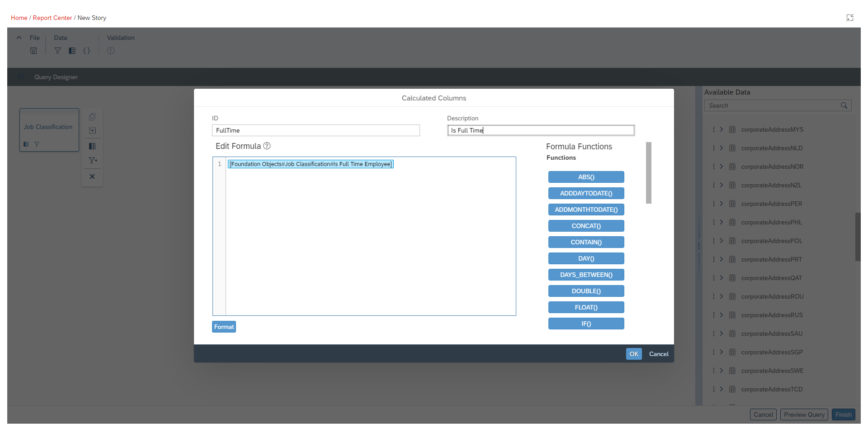
Task: Click the select columns icon in side toolbar
Action: click(92, 146)
